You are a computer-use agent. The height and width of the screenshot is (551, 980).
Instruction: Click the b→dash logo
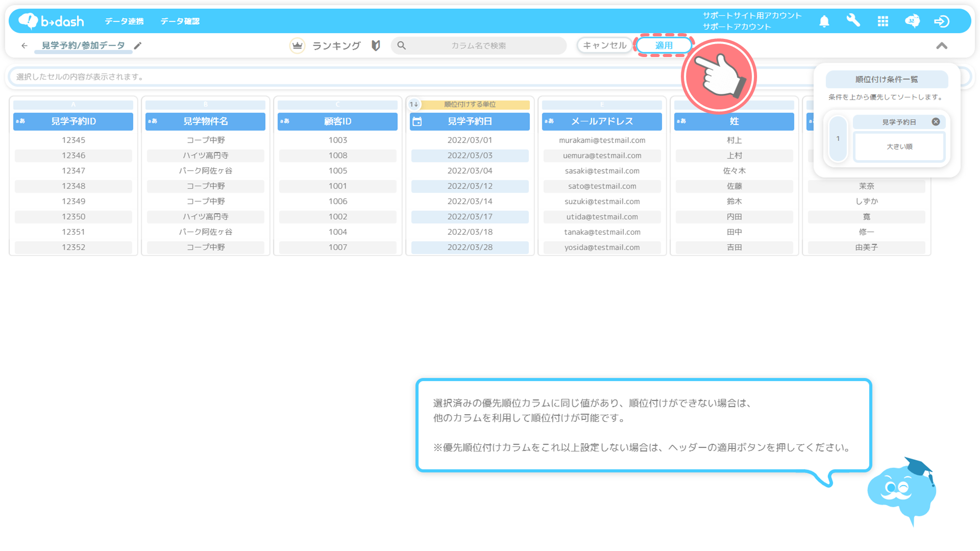coord(51,21)
